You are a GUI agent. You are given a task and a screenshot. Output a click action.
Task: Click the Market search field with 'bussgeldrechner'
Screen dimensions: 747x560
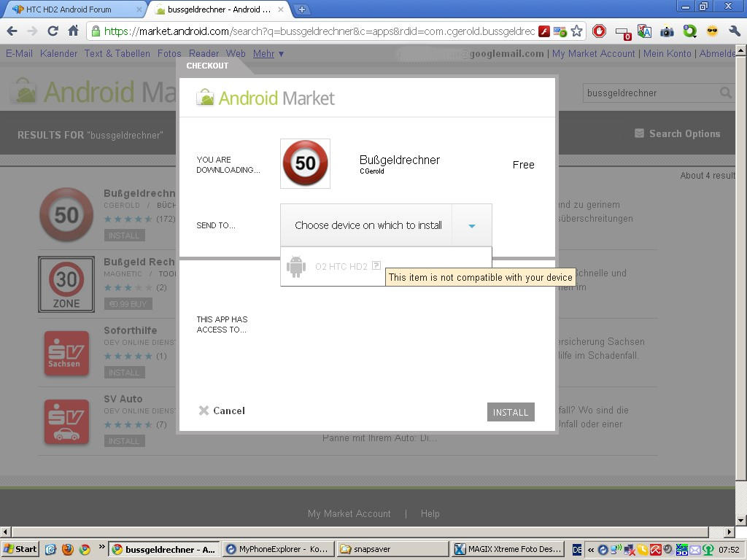tap(651, 93)
